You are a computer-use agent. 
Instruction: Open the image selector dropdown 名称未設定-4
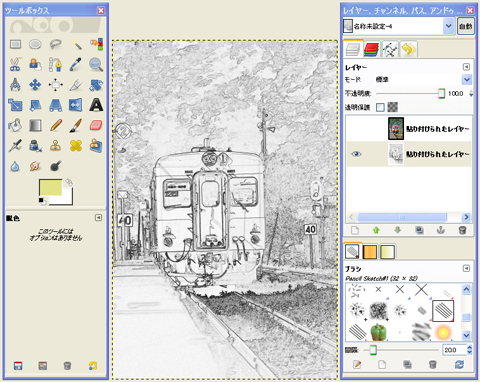398,26
